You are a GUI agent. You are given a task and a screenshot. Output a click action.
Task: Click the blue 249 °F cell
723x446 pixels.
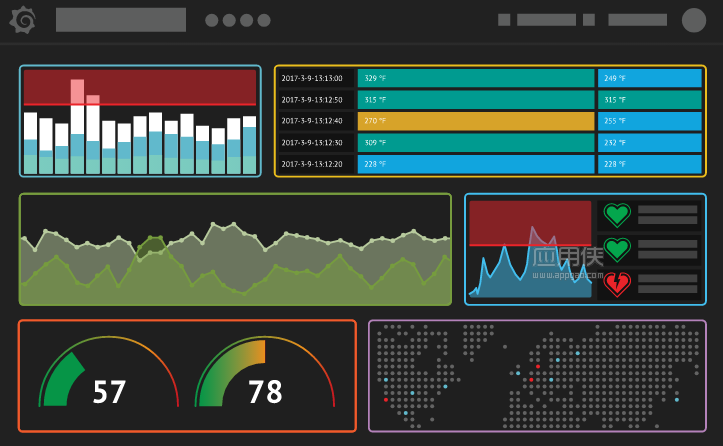[x=650, y=78]
